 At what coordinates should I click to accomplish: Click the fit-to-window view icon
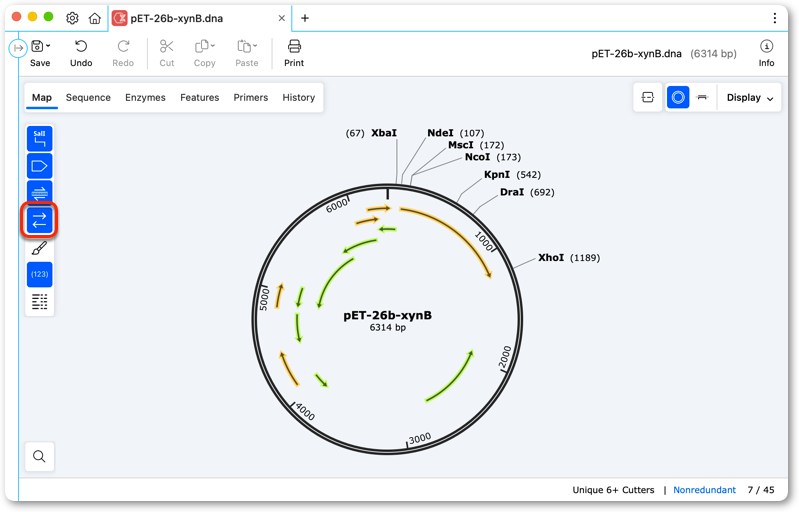coord(648,97)
